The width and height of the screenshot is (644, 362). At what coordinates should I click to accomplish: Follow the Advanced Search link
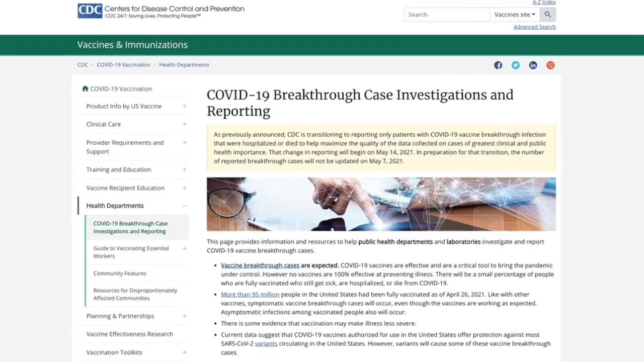pyautogui.click(x=534, y=27)
